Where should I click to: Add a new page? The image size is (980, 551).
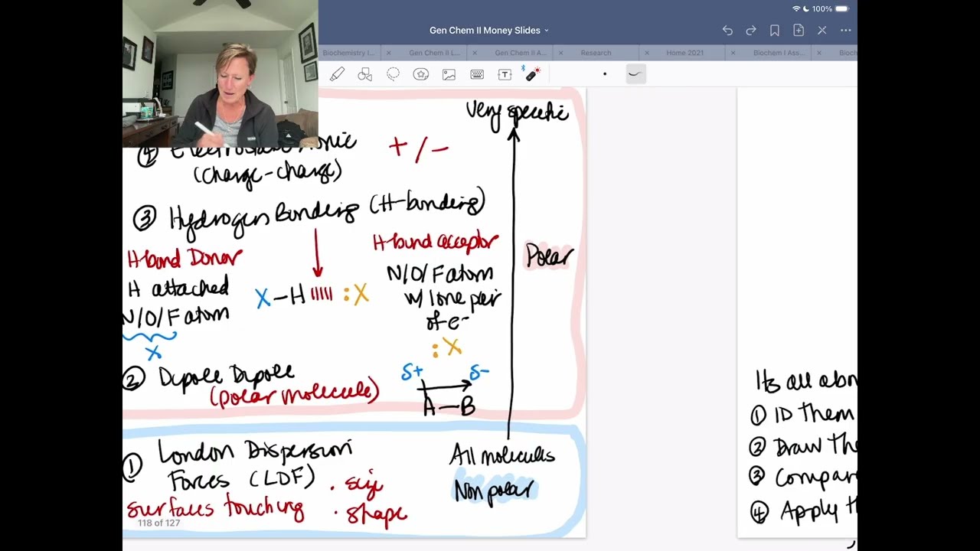pos(799,31)
